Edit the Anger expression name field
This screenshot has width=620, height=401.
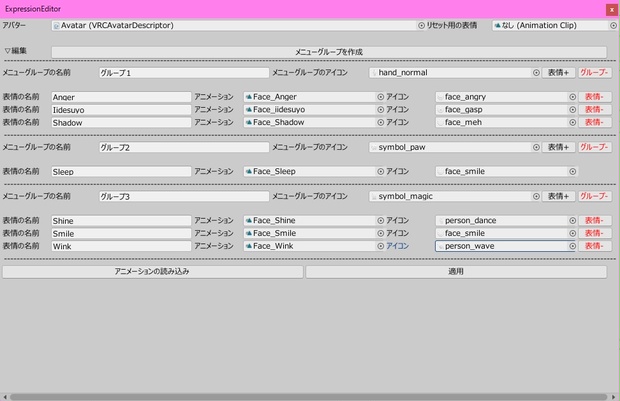(121, 97)
